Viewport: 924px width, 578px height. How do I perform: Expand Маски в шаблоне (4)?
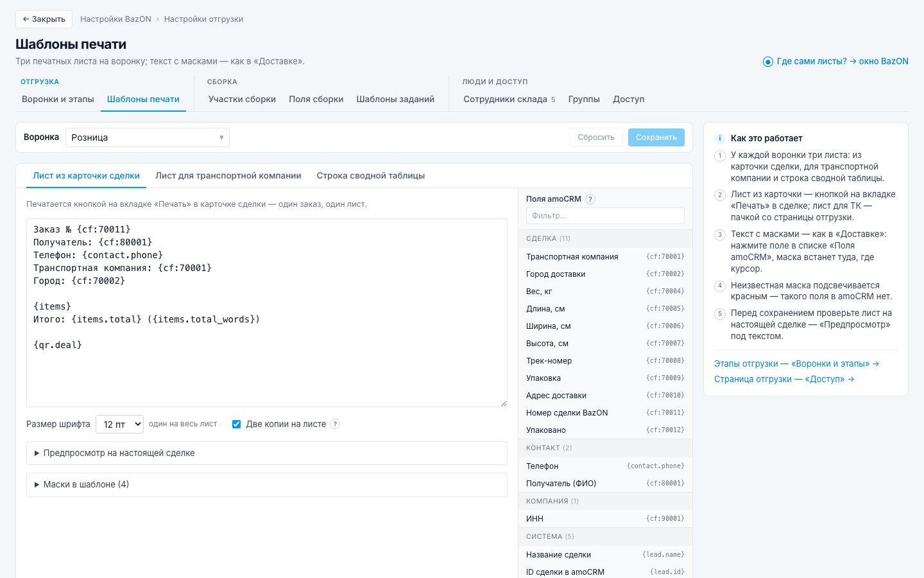(x=267, y=484)
